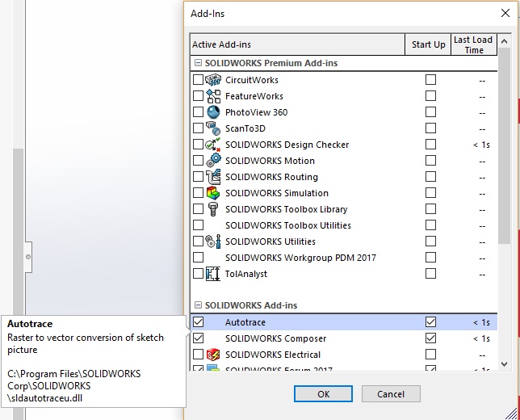Select the TolAnalyst label
This screenshot has height=420, width=520.
tap(245, 274)
